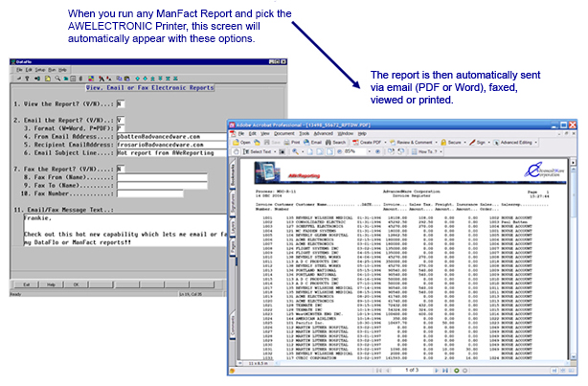Click the Fax Number field
588x386 pixels.
pyautogui.click(x=150, y=193)
